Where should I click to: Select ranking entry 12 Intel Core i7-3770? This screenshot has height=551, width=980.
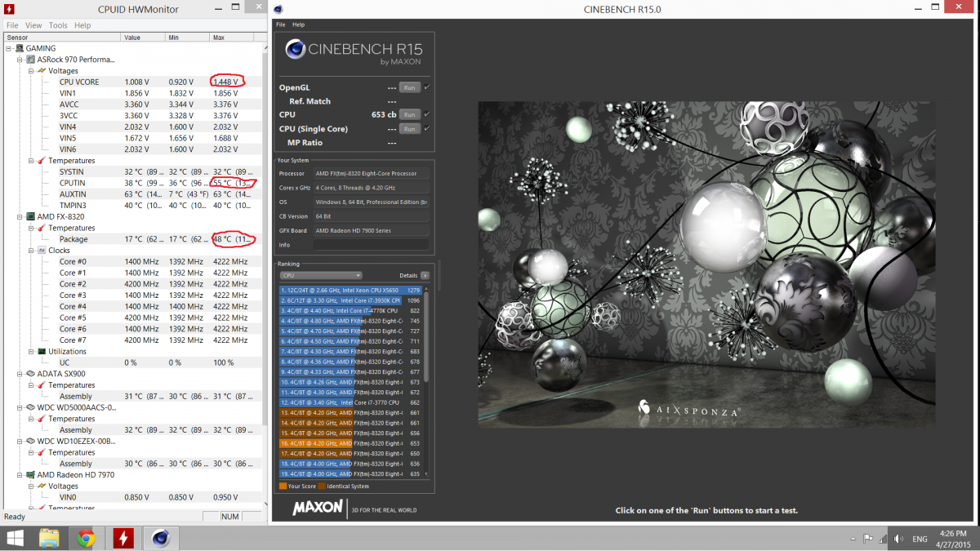pyautogui.click(x=350, y=402)
